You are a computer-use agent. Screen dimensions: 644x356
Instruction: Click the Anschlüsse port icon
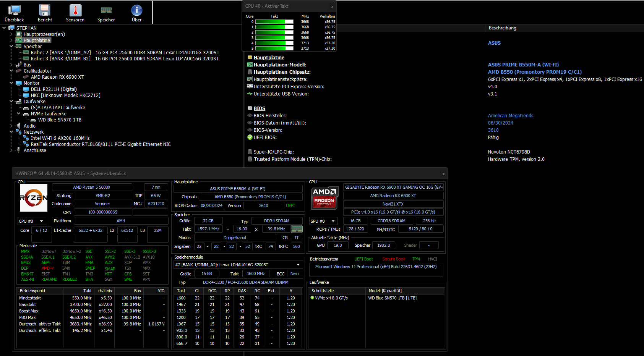tap(18, 150)
